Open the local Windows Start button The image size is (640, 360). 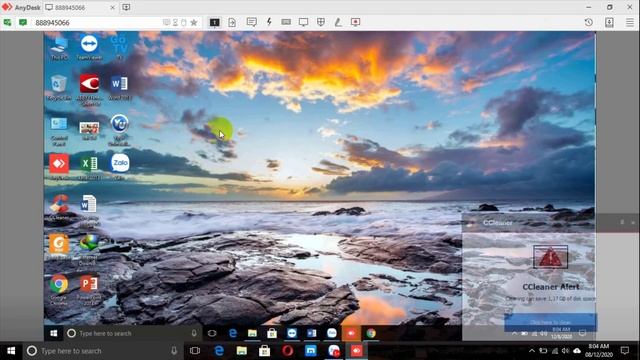pyautogui.click(x=11, y=351)
